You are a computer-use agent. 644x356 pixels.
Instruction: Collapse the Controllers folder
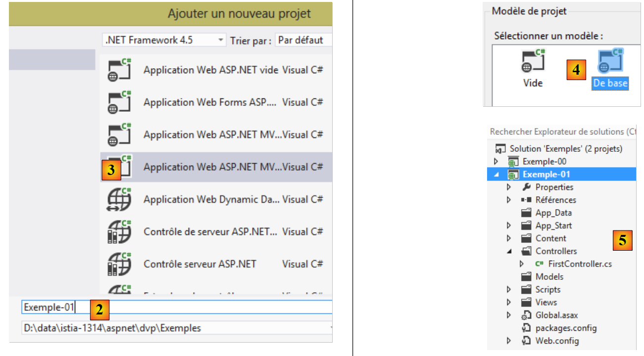pyautogui.click(x=509, y=251)
